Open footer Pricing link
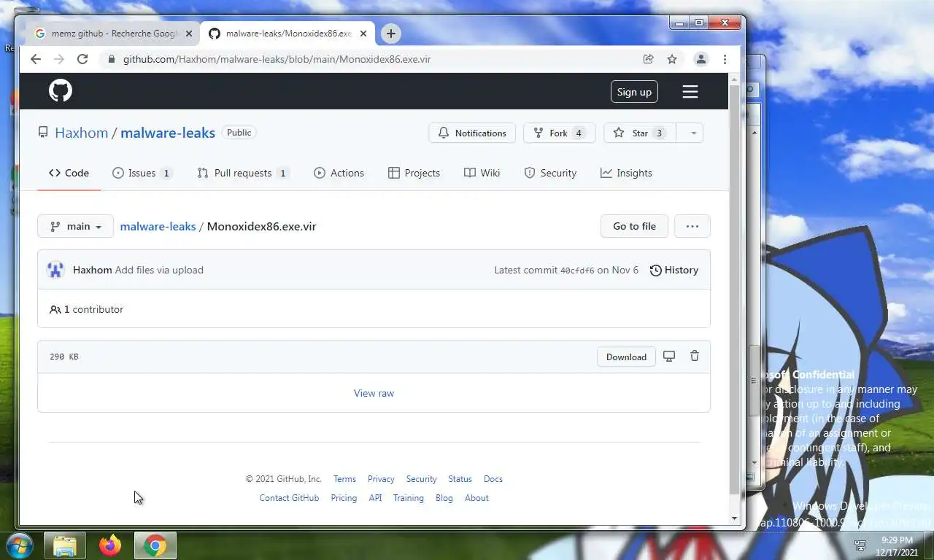The image size is (934, 560). (x=344, y=498)
